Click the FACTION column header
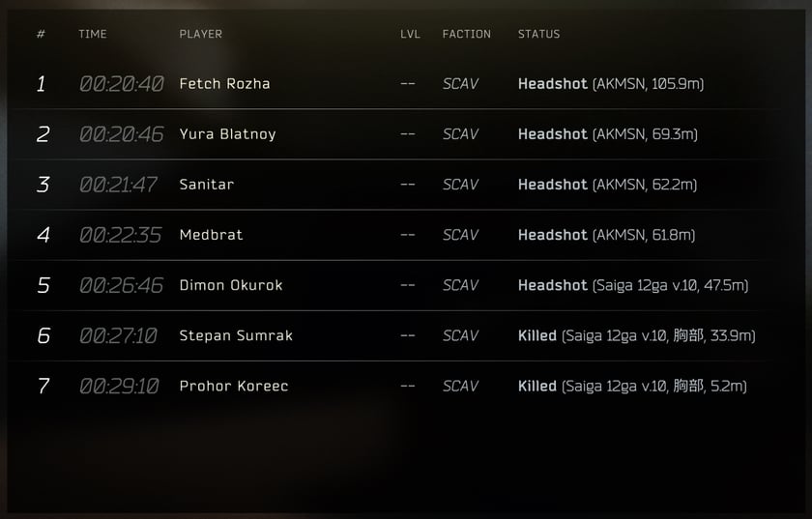This screenshot has height=519, width=812. tap(467, 34)
